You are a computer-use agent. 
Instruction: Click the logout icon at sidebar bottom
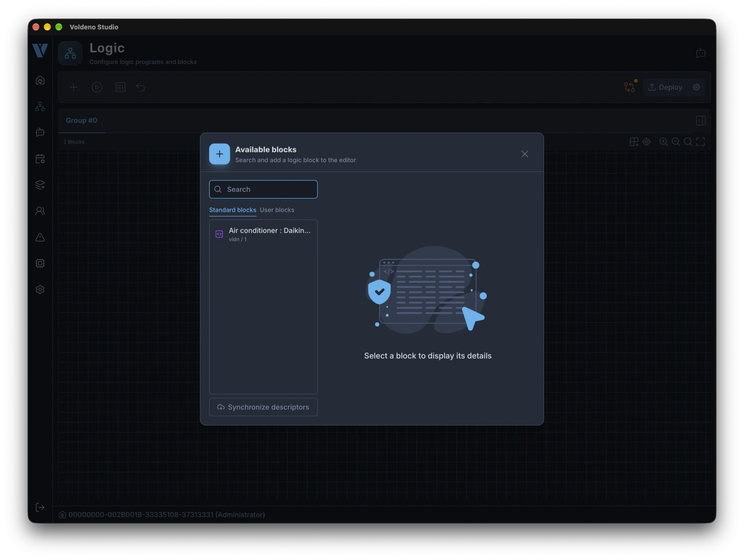point(40,507)
